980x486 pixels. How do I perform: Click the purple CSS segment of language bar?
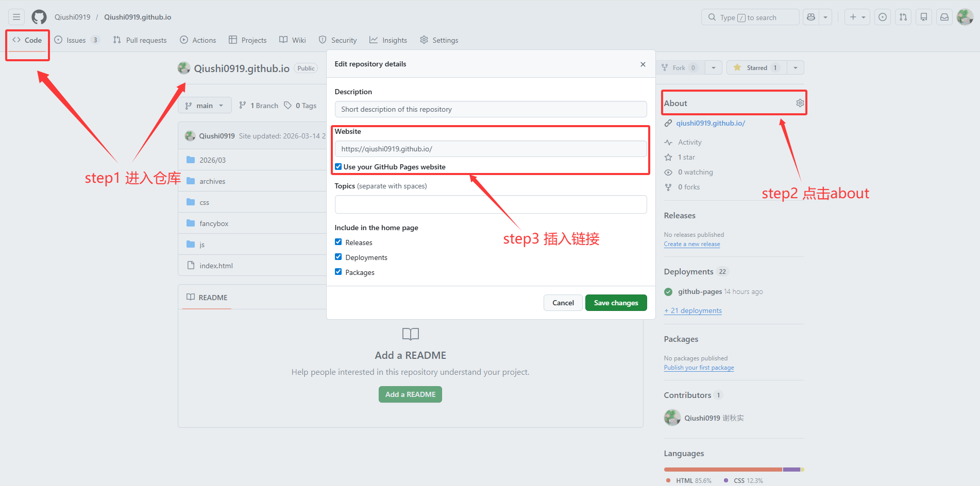792,470
